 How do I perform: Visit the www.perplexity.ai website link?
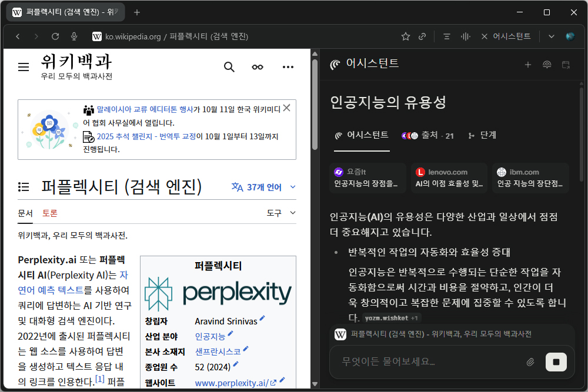coord(236,383)
